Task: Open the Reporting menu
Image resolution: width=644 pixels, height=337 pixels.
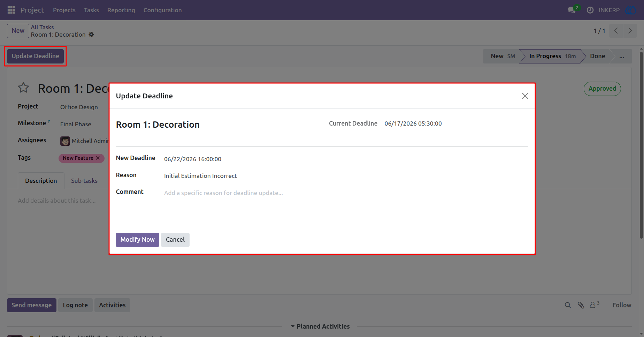Action: click(x=121, y=10)
